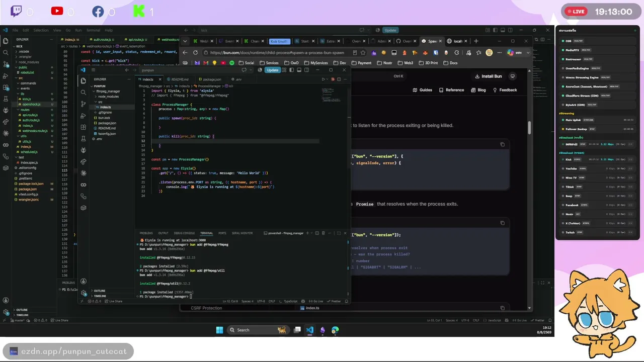
Task: Open Source Control in kick VS Code window
Action: (x=6, y=64)
